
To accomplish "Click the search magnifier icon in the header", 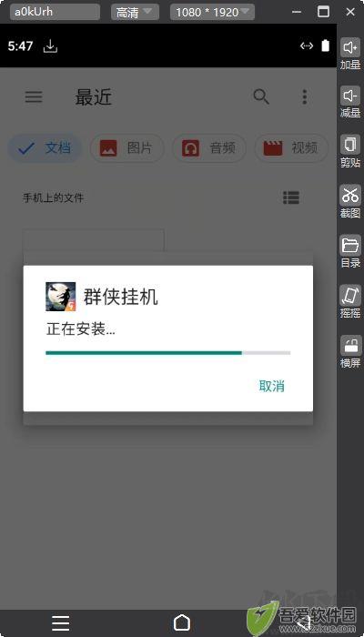I will point(261,97).
